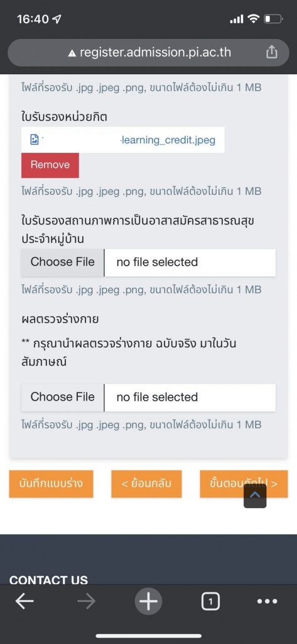Image resolution: width=297 pixels, height=644 pixels.
Task: Open the tab switcher icon
Action: coord(210,602)
